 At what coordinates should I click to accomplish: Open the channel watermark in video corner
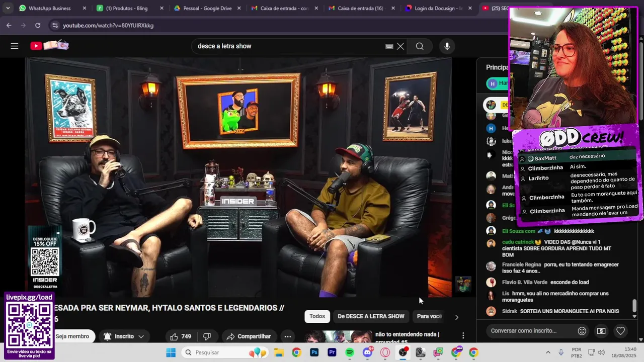point(463,284)
